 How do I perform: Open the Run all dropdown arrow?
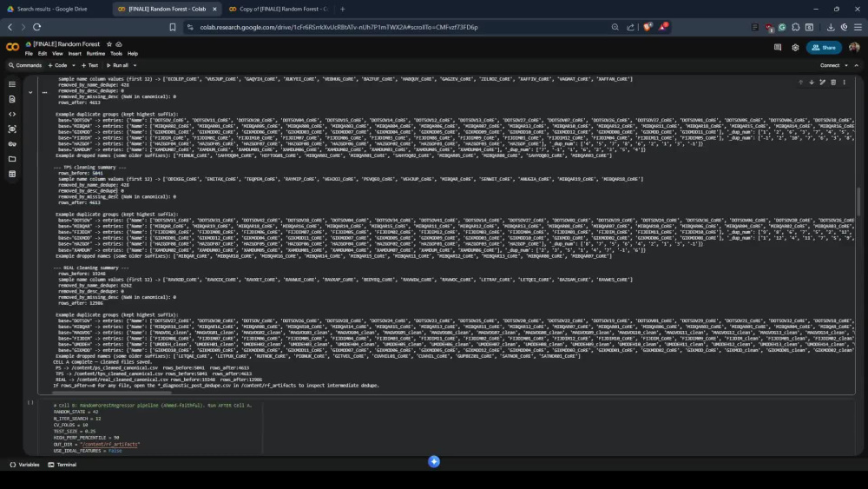tap(135, 65)
